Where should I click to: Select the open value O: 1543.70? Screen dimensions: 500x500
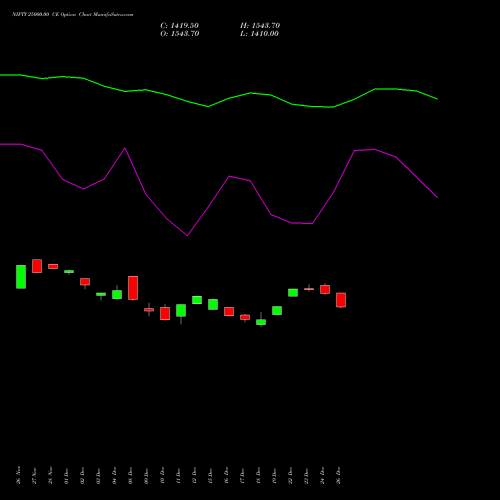[180, 34]
